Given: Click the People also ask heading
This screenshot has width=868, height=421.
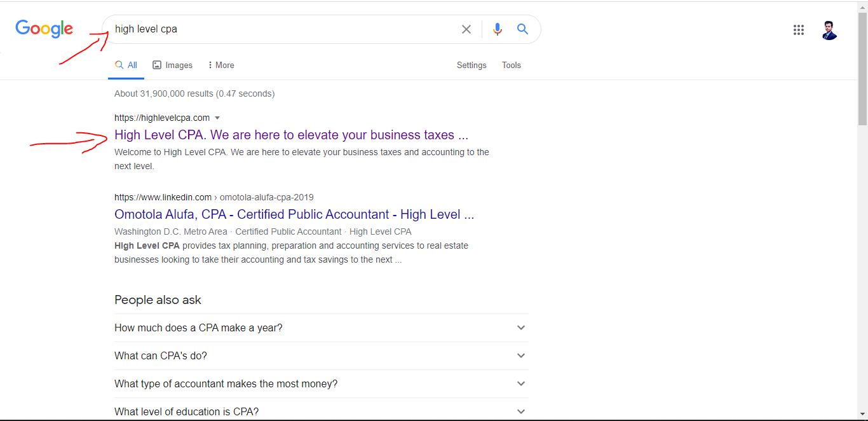Looking at the screenshot, I should pos(158,300).
